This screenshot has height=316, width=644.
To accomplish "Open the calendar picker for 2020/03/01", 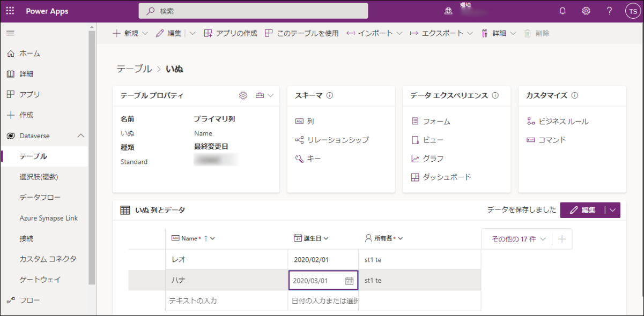I will click(349, 281).
